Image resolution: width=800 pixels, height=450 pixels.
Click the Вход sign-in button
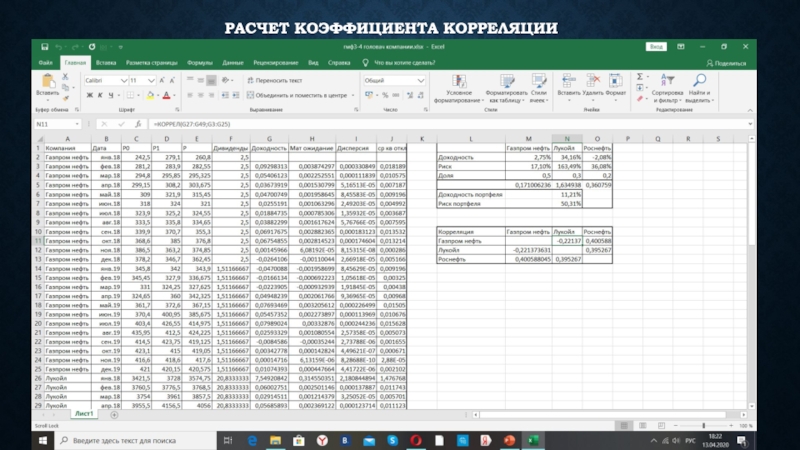tap(656, 47)
